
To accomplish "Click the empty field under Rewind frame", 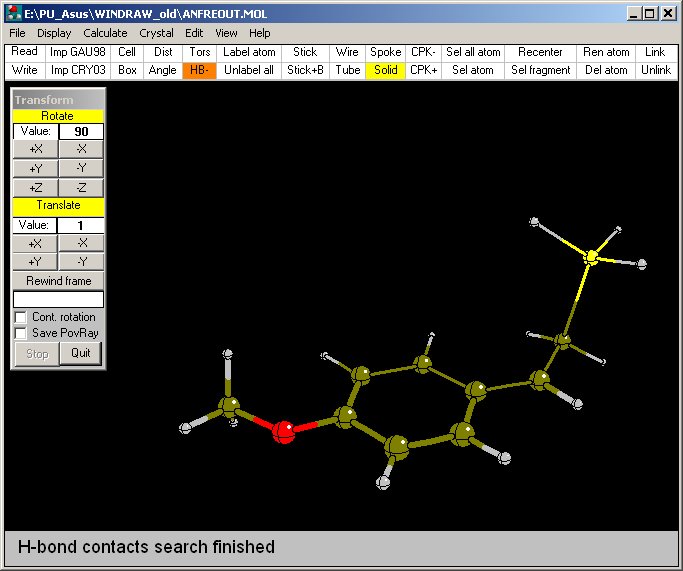I will [x=58, y=300].
